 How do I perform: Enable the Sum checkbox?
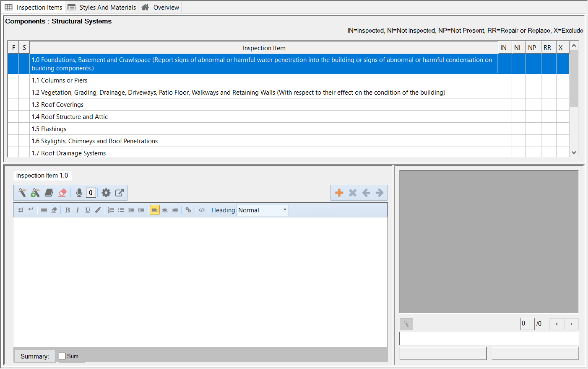(62, 356)
